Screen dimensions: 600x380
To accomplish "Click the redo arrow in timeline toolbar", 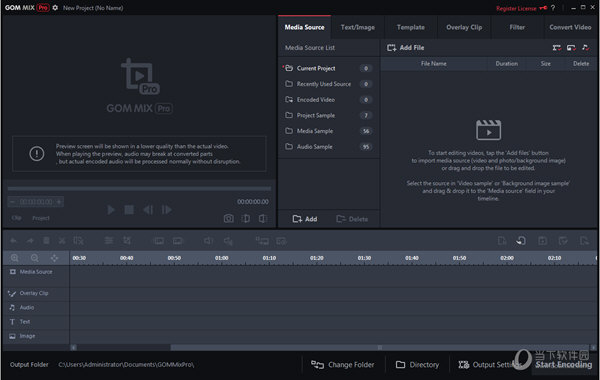I will (x=30, y=241).
